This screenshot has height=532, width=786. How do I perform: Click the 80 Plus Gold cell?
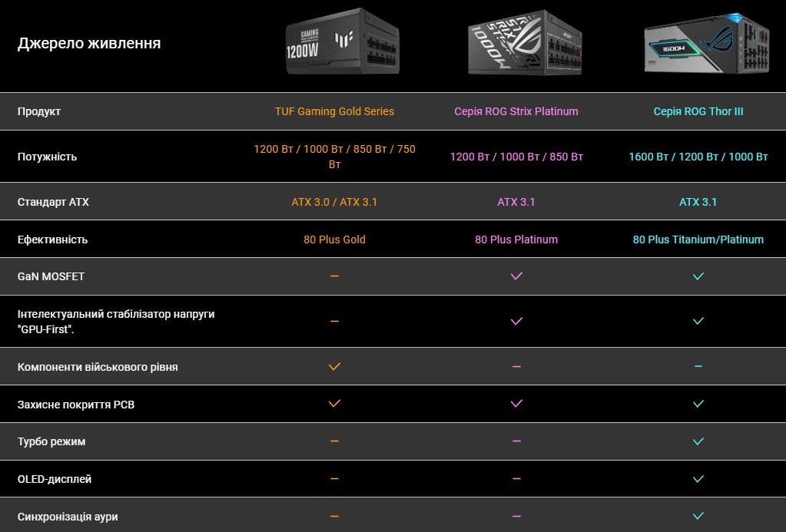point(334,240)
